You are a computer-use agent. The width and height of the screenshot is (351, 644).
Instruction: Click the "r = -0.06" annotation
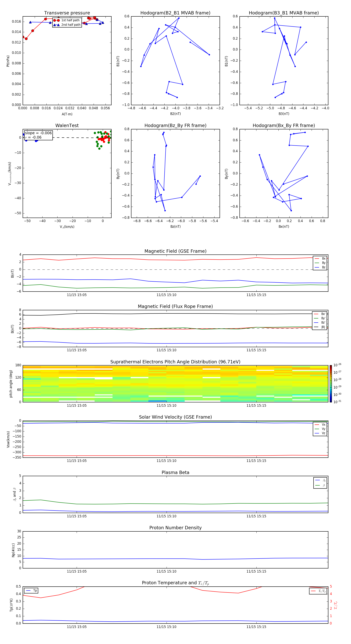tap(33, 137)
